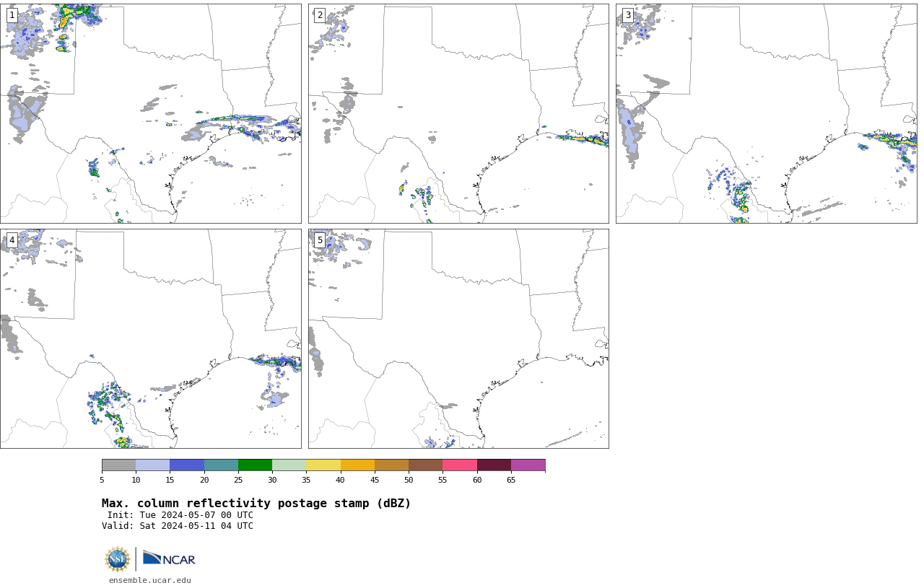Click the number label 4 on fourth panel
Viewport: 924px width, 588px height.
(x=12, y=240)
